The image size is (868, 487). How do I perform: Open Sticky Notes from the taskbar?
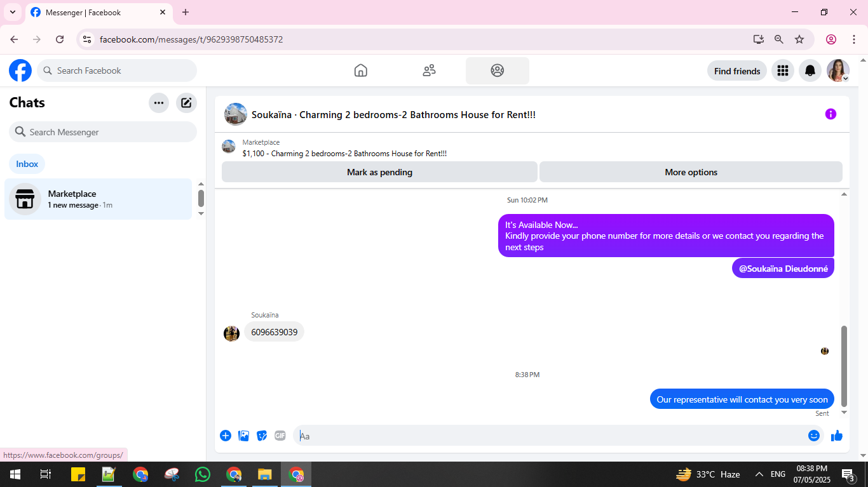click(78, 474)
